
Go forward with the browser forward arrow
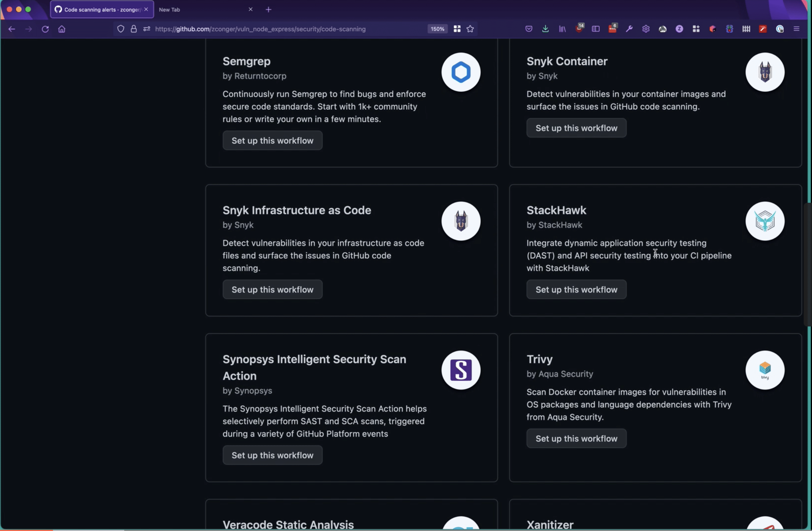tap(29, 29)
